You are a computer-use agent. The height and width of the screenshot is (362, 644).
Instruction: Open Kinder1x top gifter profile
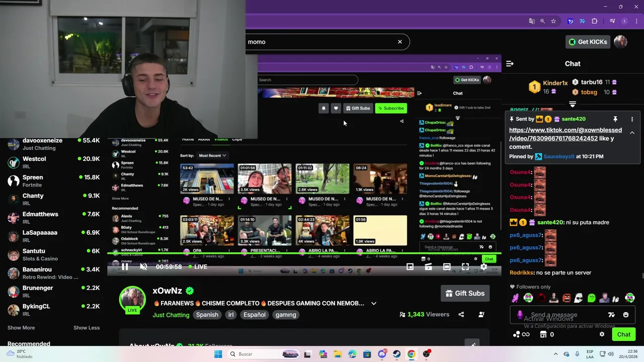coord(555,83)
